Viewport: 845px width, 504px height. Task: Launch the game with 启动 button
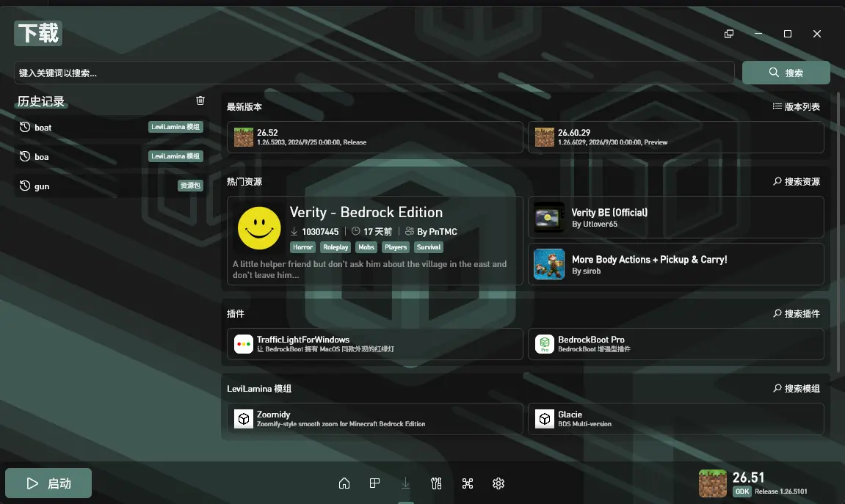48,483
